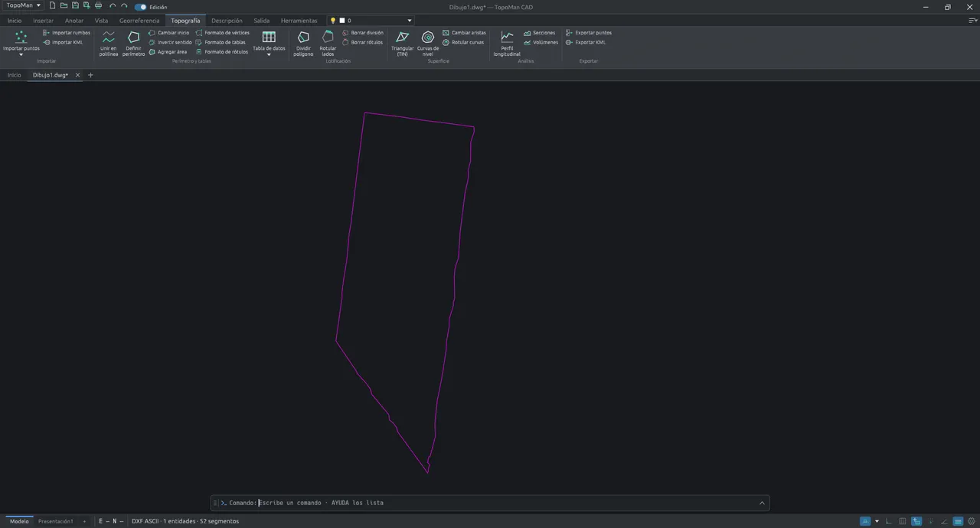
Task: Click Exportar puntos command
Action: (589, 33)
